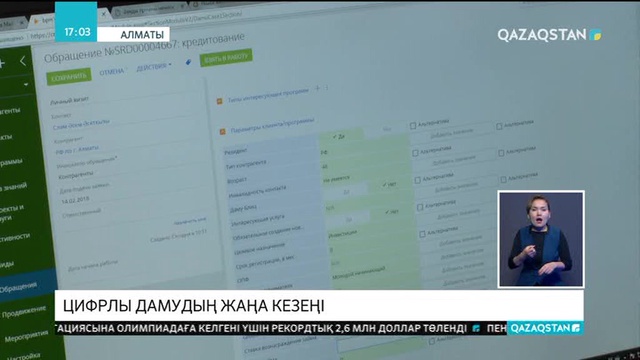The width and height of the screenshot is (640, 360).
Task: Click the Тип контрагента row label
Action: coord(246,164)
